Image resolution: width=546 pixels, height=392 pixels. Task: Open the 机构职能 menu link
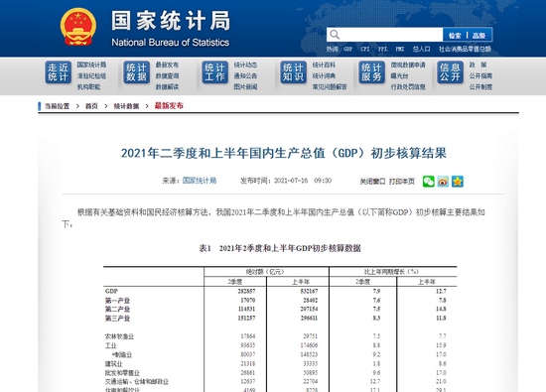click(88, 86)
